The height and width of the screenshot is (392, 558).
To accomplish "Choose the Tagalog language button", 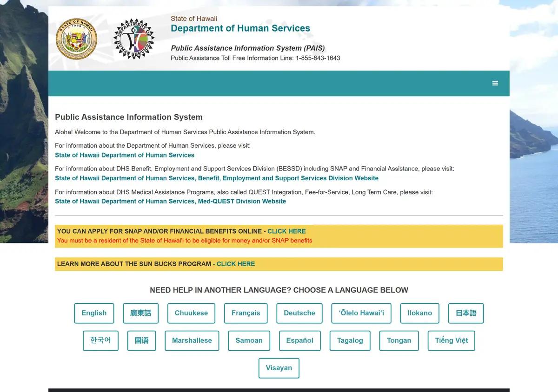I will point(350,340).
